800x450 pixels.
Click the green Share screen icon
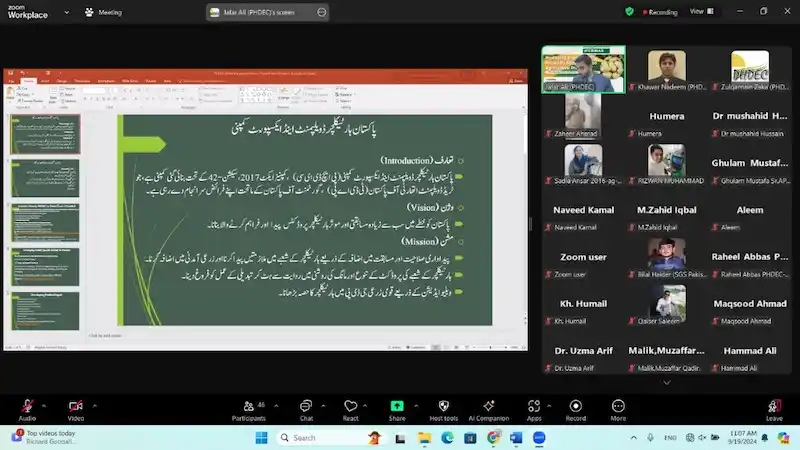pyautogui.click(x=397, y=406)
